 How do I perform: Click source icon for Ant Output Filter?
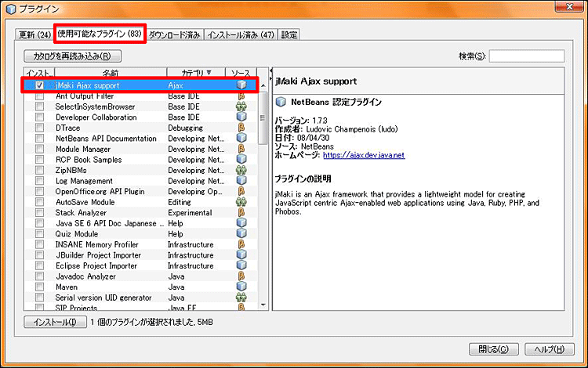pos(241,96)
